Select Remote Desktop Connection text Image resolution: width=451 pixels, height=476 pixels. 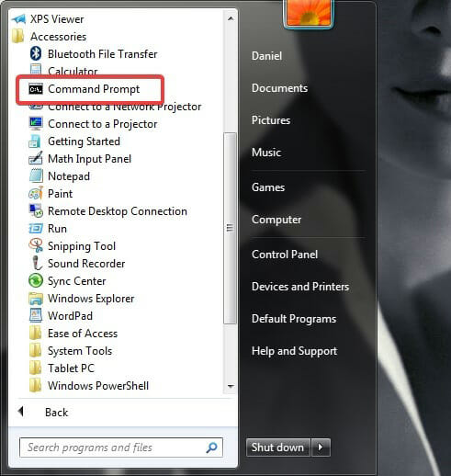coord(118,211)
